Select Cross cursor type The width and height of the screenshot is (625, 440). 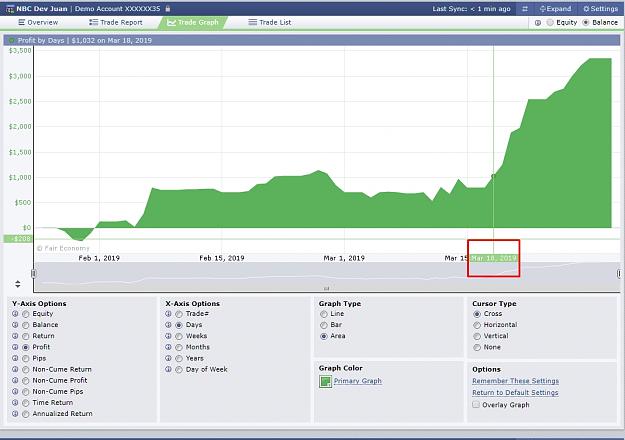tap(477, 314)
